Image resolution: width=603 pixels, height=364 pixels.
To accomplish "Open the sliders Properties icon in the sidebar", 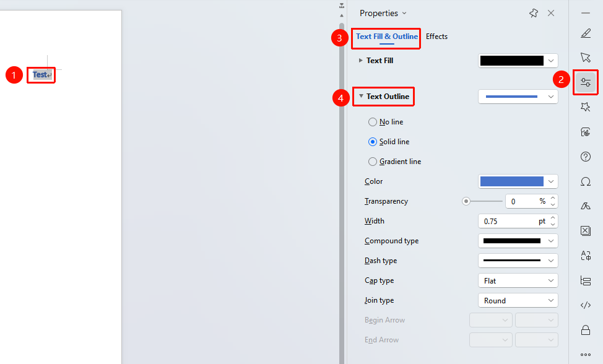I will tap(585, 82).
